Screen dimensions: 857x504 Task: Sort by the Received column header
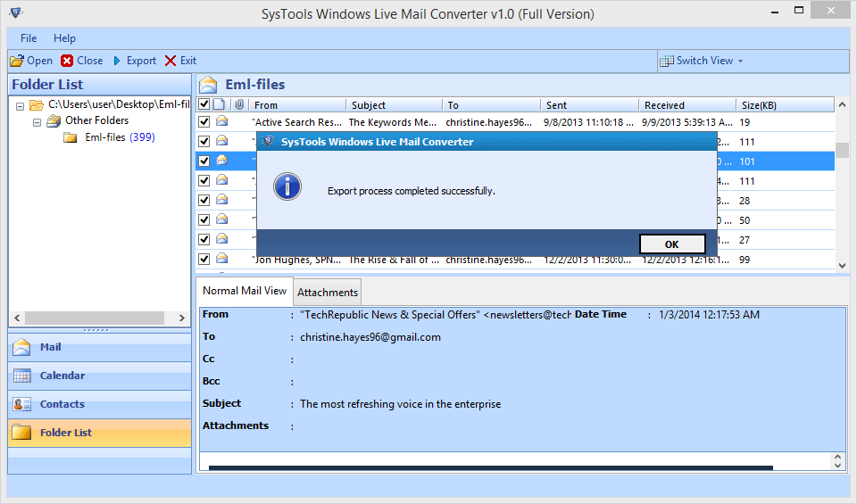(687, 105)
